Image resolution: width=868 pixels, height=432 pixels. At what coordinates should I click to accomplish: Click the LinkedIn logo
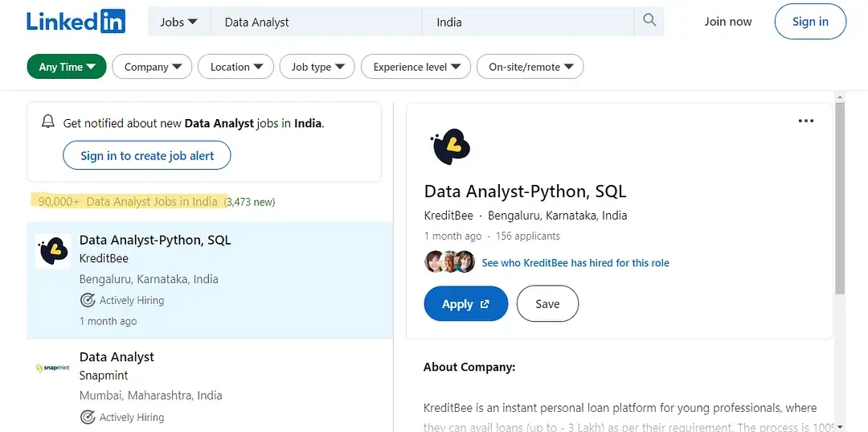tap(76, 22)
